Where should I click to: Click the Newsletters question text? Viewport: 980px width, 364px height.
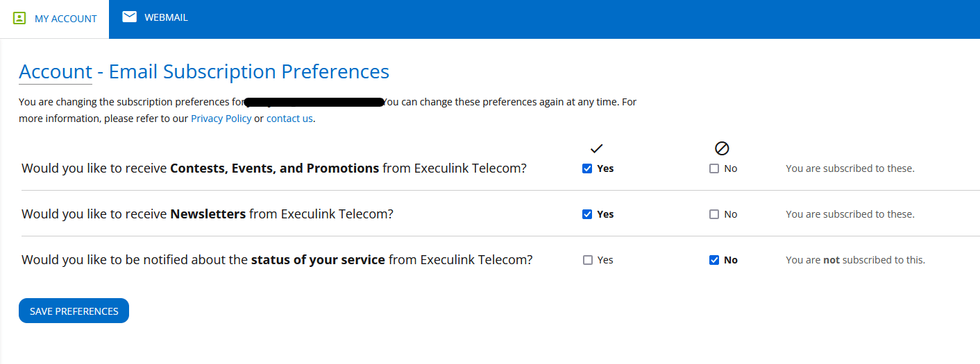tap(208, 214)
